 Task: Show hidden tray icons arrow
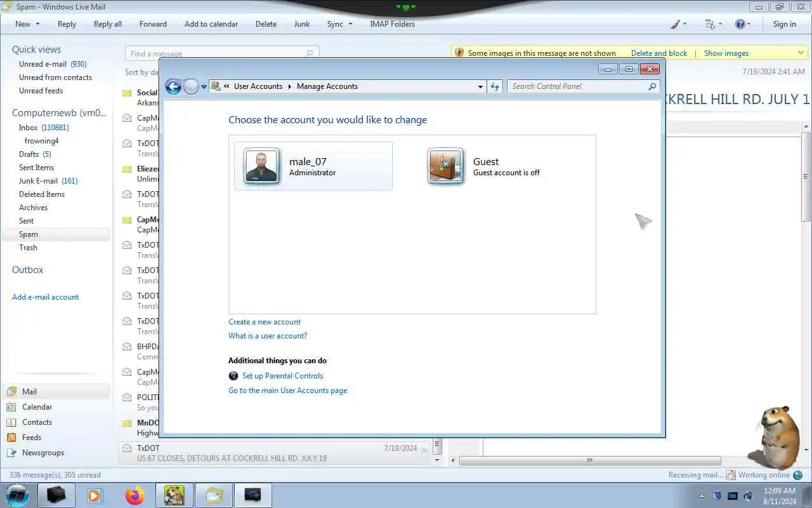click(702, 496)
